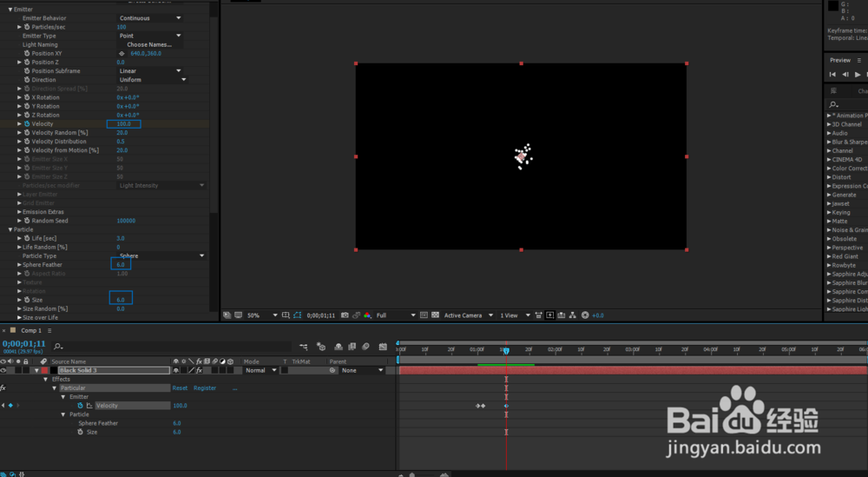The image size is (868, 477).
Task: Open the comp flowchart icon in viewer
Action: [573, 315]
